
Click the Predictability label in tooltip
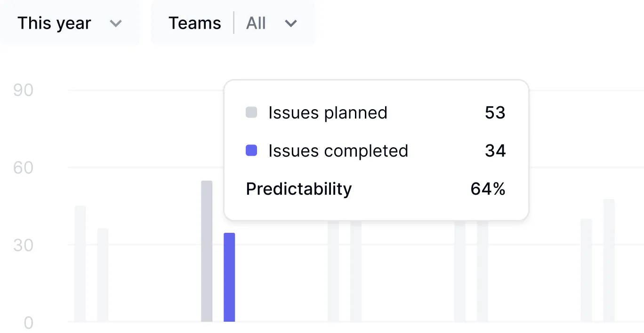point(299,189)
